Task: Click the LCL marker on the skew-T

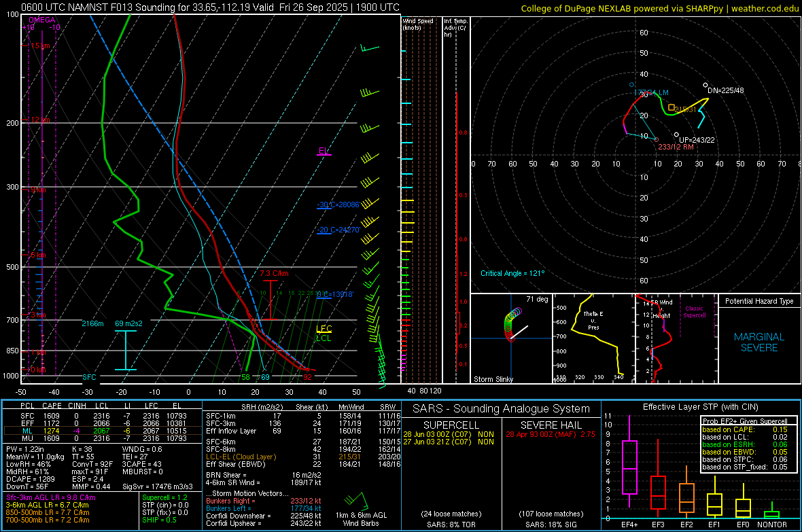Action: (x=324, y=338)
